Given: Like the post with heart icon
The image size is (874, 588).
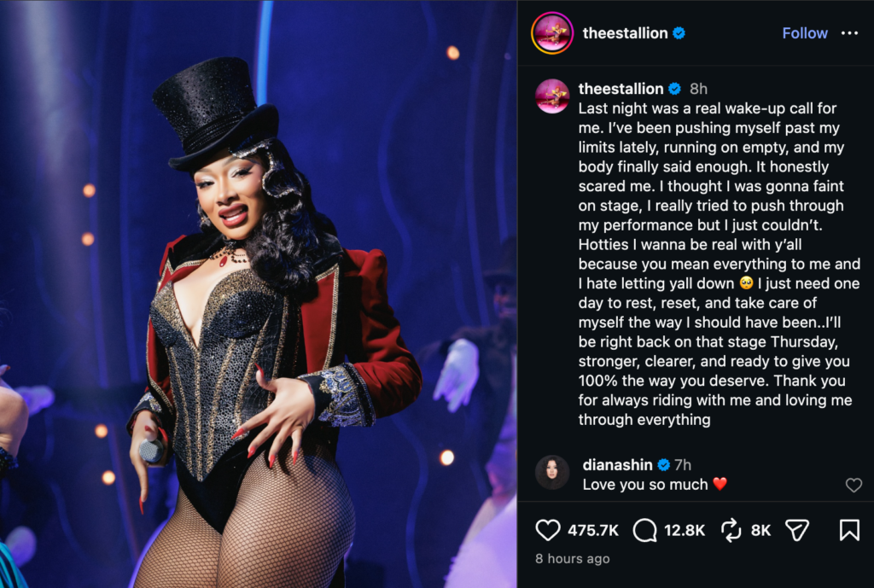Looking at the screenshot, I should (x=547, y=530).
